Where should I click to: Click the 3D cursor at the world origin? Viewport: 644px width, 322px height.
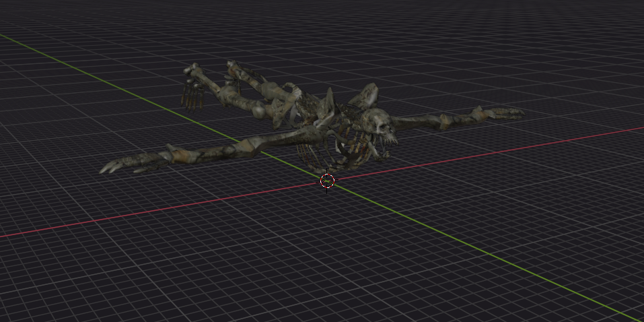click(x=327, y=181)
